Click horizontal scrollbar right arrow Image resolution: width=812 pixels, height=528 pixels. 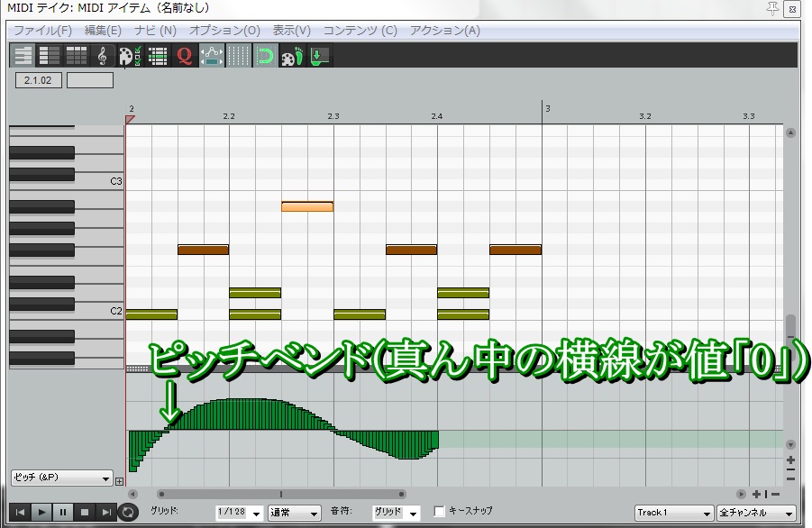click(x=741, y=495)
